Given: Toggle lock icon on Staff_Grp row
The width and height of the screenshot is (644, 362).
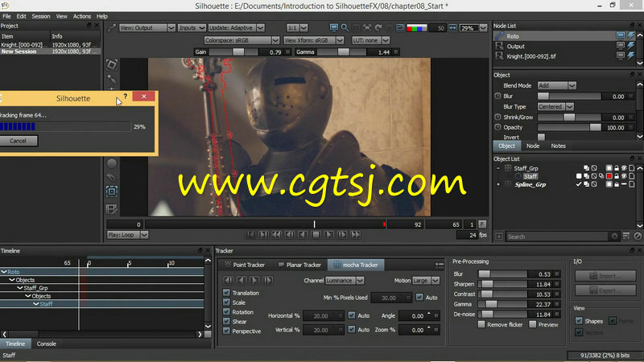Looking at the screenshot, I should (617, 168).
